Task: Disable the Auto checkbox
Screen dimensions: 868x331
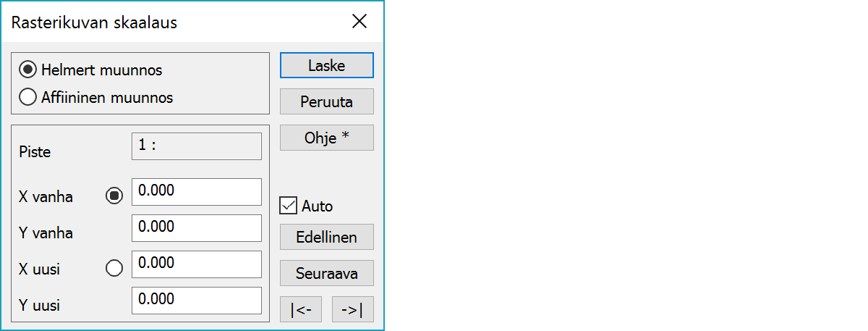Action: point(289,206)
